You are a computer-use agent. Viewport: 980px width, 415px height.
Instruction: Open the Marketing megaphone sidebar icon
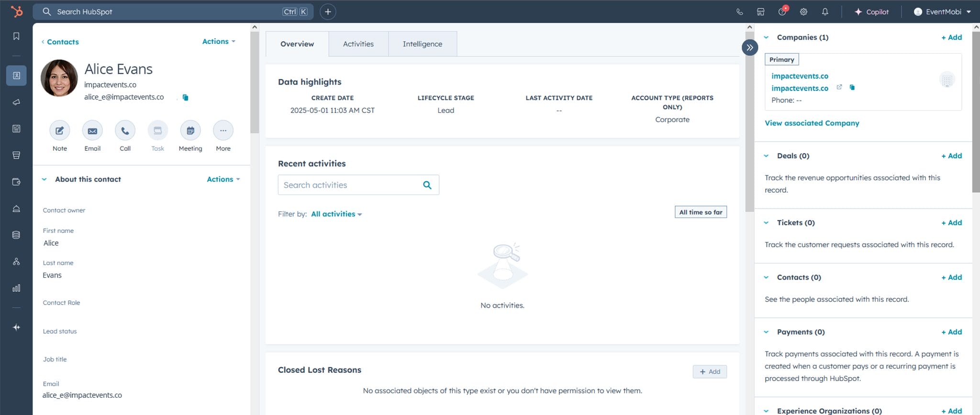tap(16, 102)
